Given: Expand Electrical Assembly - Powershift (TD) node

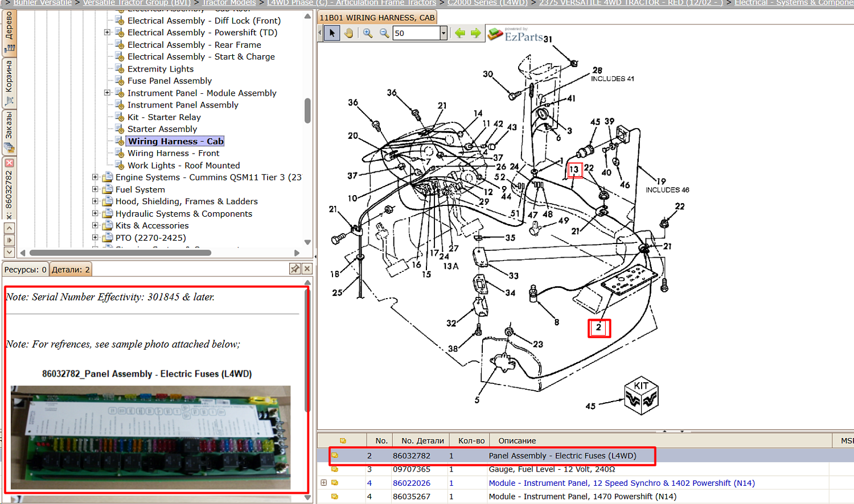Looking at the screenshot, I should [x=107, y=32].
